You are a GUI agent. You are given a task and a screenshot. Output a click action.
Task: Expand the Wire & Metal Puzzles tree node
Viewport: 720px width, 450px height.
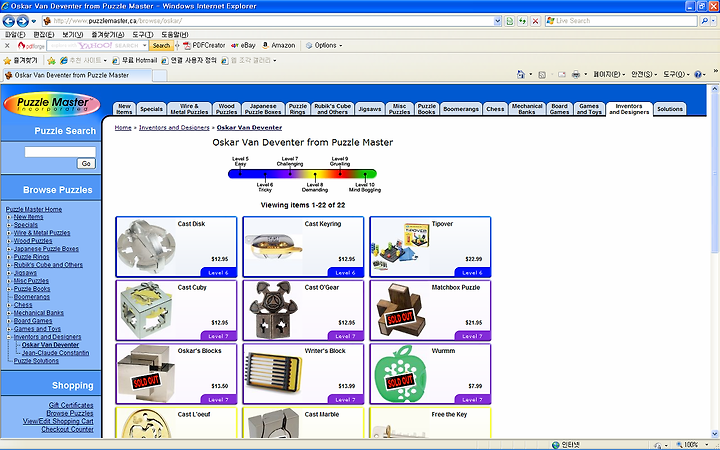(x=9, y=233)
